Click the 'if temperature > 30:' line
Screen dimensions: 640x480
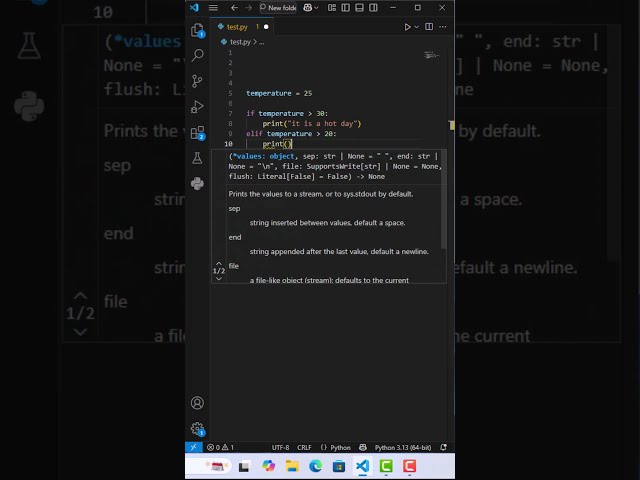click(287, 113)
